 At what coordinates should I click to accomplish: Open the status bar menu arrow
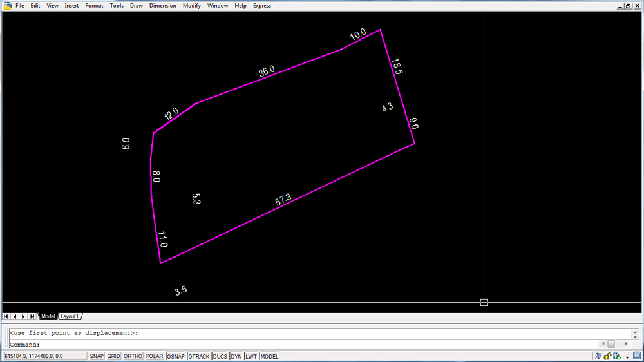pyautogui.click(x=627, y=357)
